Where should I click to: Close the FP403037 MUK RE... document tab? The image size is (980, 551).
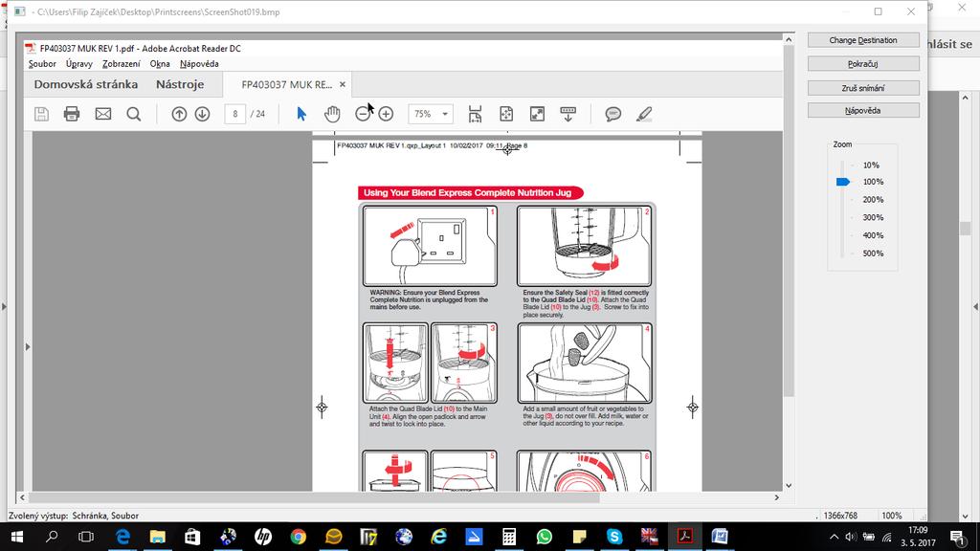(x=343, y=84)
